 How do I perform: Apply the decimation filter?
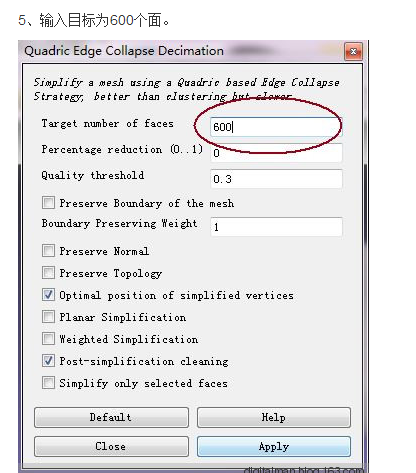click(x=274, y=446)
